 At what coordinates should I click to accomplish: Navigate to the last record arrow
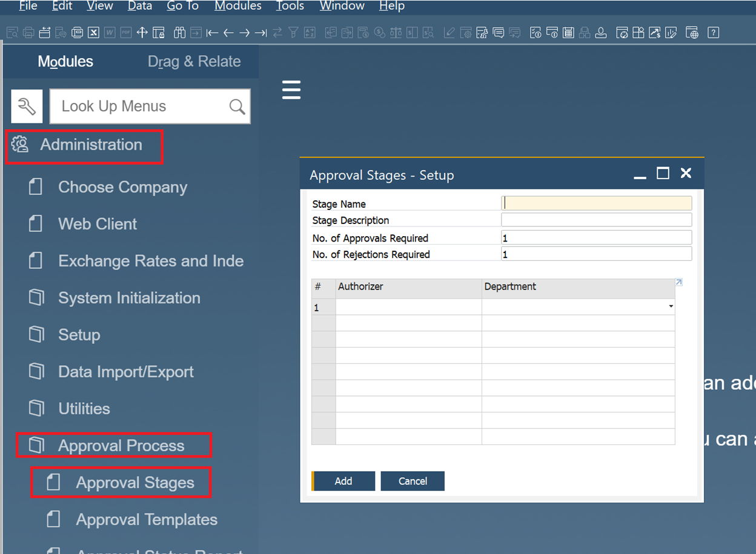point(261,32)
